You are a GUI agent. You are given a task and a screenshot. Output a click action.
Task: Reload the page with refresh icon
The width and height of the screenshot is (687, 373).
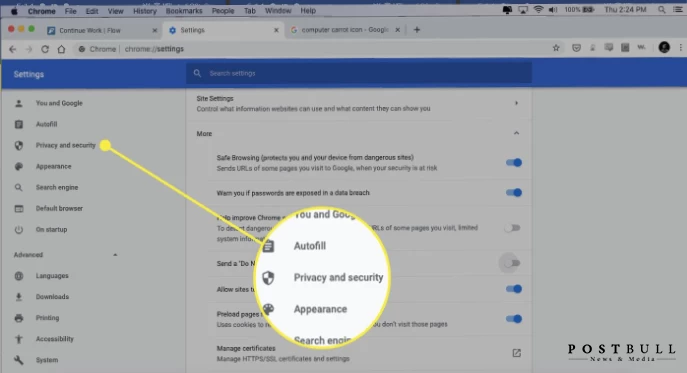click(45, 49)
